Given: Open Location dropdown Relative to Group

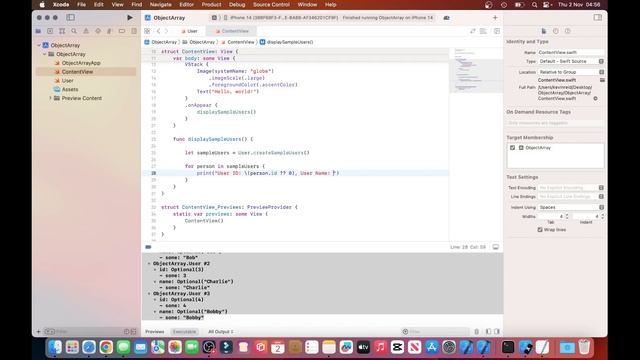Looking at the screenshot, I should pos(571,72).
